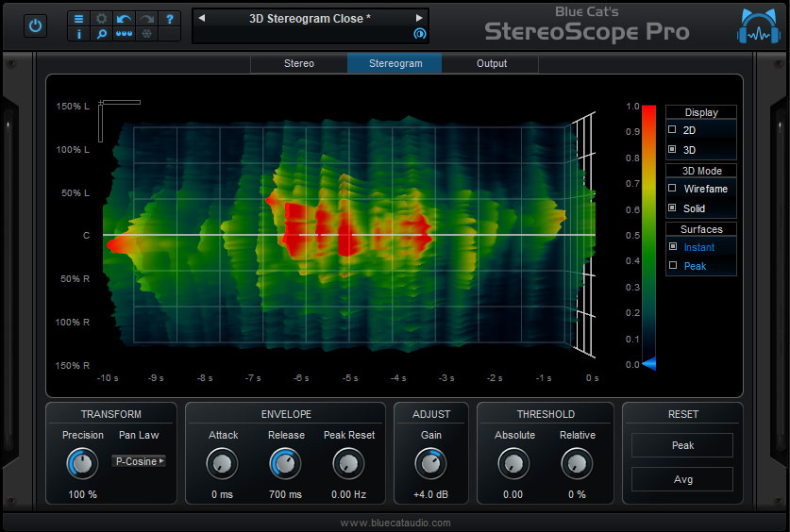
Task: Enable the Peak surface checkbox
Action: pos(672,266)
